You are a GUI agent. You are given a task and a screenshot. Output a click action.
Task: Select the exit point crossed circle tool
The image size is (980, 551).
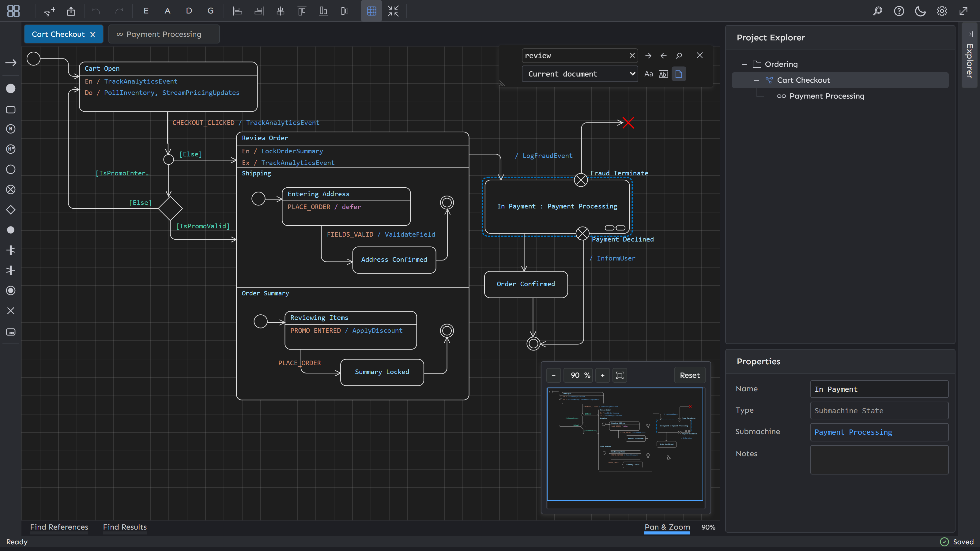11,189
